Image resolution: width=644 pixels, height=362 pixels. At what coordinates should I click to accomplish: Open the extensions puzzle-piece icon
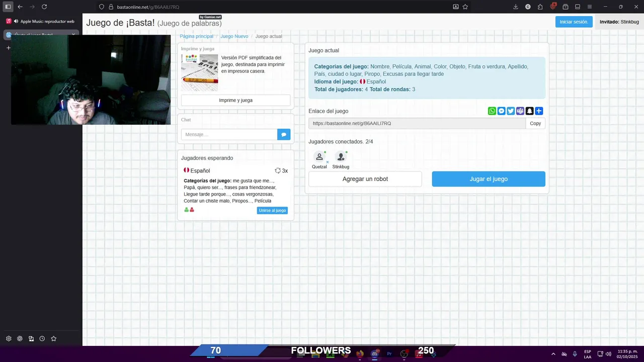point(540,7)
